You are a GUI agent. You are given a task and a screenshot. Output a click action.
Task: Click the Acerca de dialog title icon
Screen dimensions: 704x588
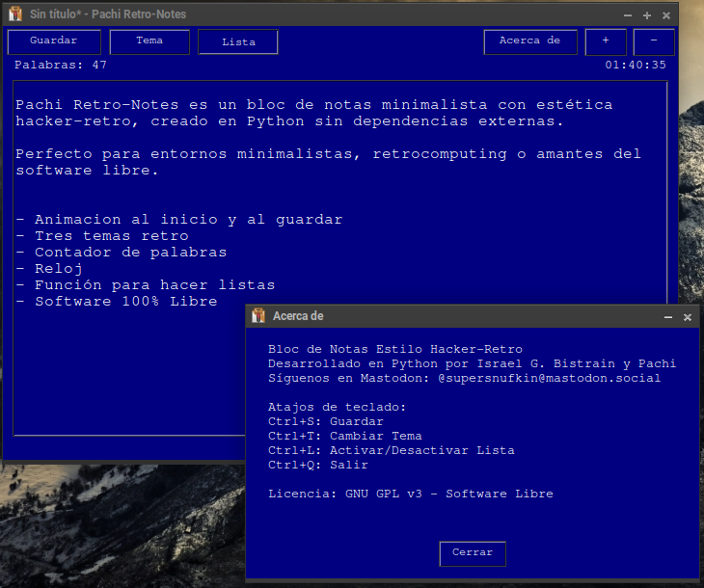258,315
